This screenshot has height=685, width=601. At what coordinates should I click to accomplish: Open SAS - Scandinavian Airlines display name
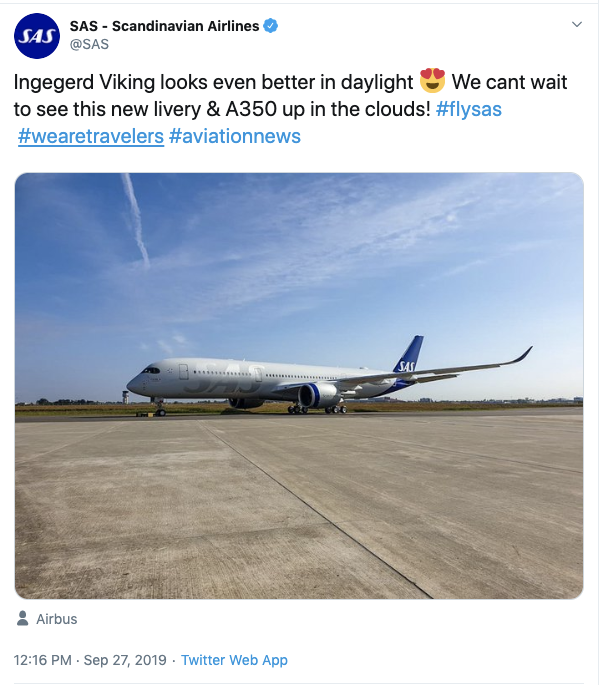point(164,26)
